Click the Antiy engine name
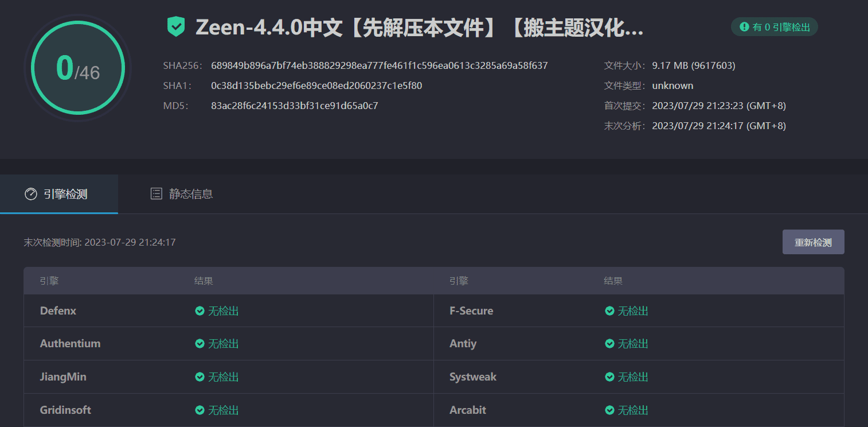This screenshot has height=427, width=868. 463,344
